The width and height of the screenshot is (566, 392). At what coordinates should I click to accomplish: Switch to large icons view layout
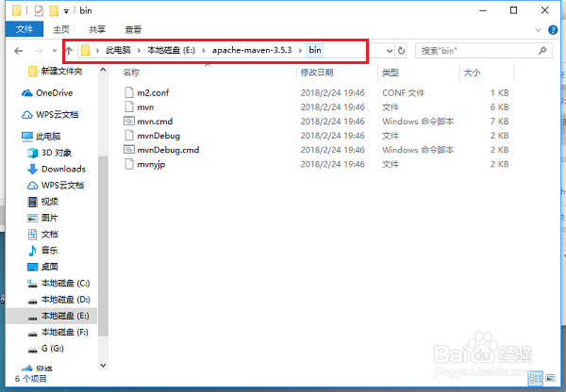[x=550, y=378]
